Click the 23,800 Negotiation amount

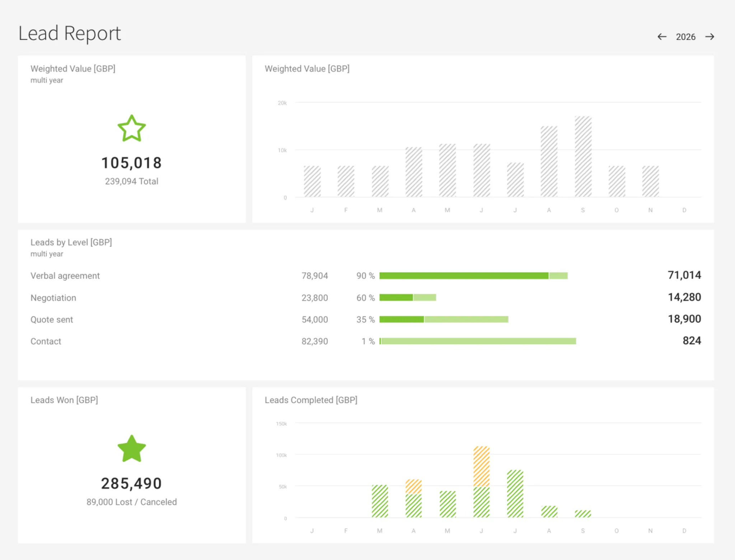point(315,298)
